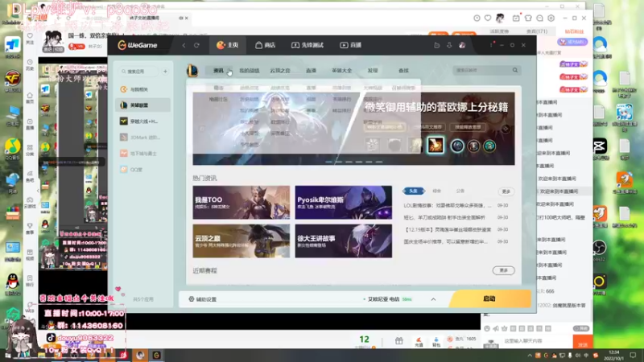The width and height of the screenshot is (644, 362).
Task: Toggle the chat filter switch above send button
Action: tap(581, 328)
